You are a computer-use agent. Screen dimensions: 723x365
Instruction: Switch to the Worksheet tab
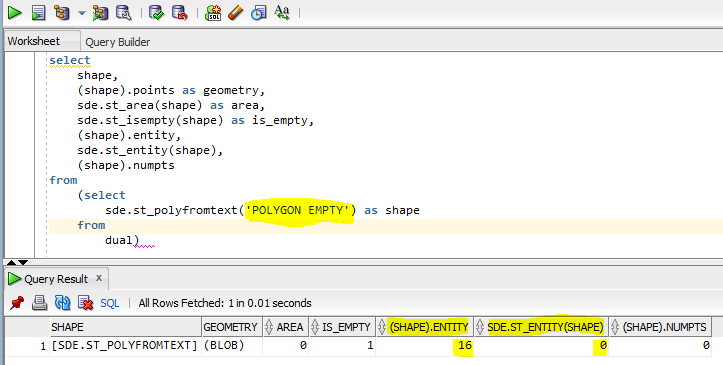tap(42, 41)
